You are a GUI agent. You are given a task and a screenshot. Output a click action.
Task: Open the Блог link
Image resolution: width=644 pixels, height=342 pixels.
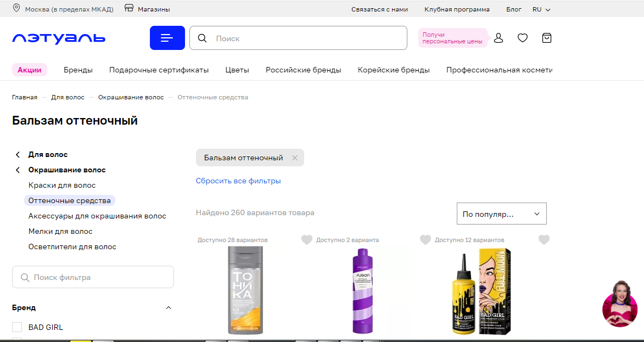pyautogui.click(x=514, y=9)
